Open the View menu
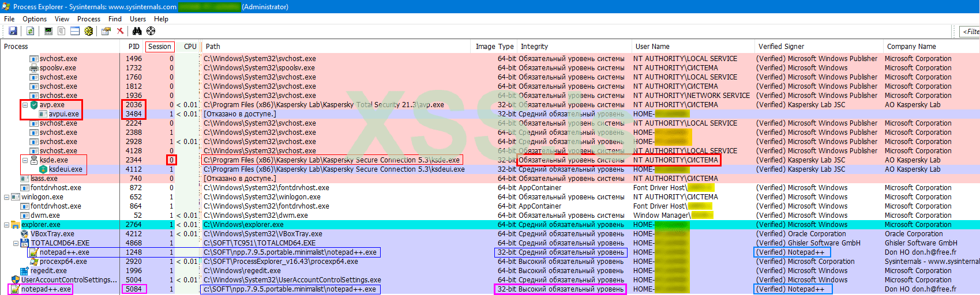This screenshot has height=295, width=980. tap(62, 19)
